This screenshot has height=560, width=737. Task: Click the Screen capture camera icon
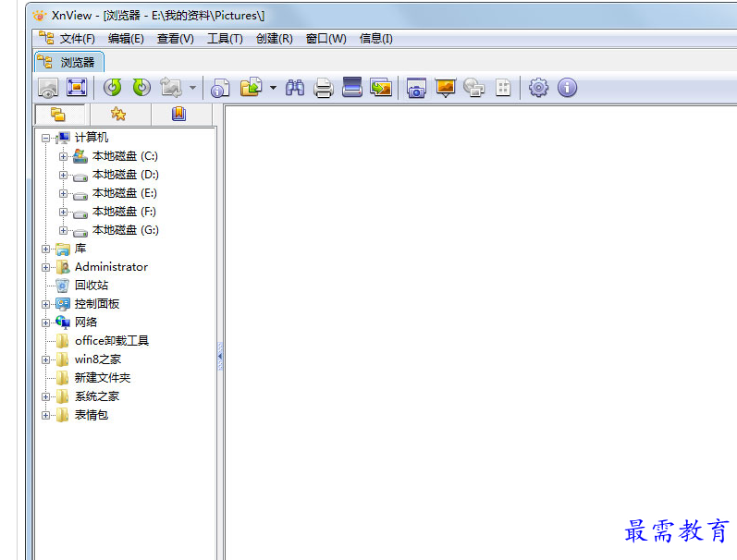(416, 88)
